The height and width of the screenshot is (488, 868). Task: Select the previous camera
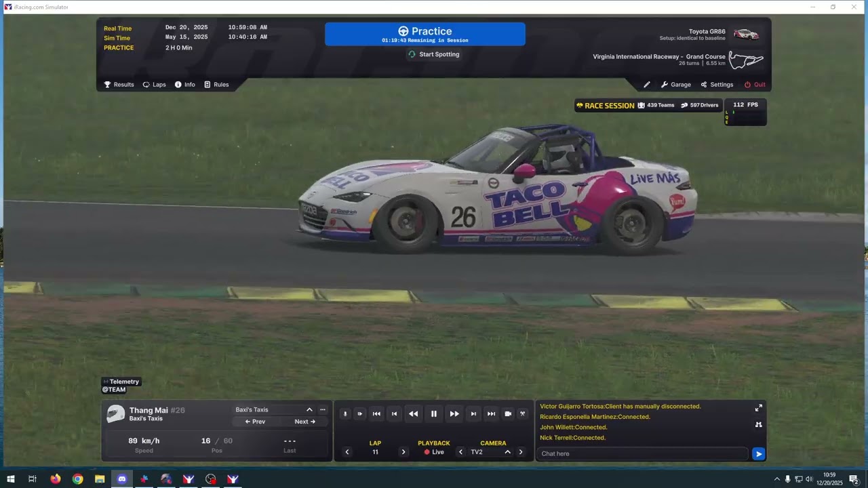(461, 452)
